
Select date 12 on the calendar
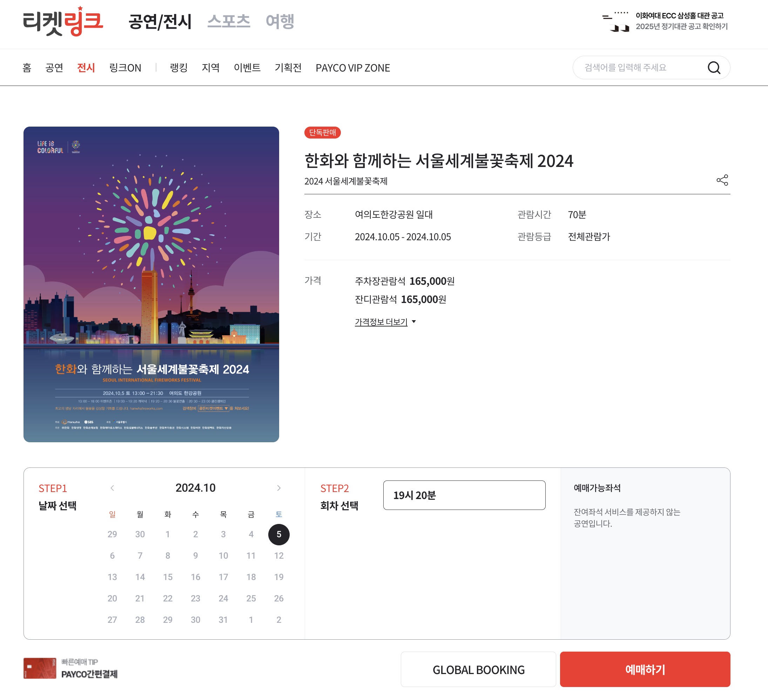point(279,556)
